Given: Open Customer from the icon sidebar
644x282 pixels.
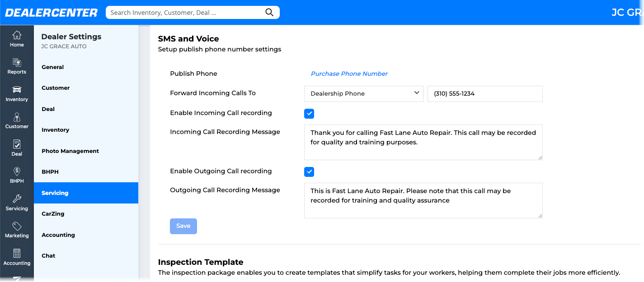Looking at the screenshot, I should (x=17, y=120).
